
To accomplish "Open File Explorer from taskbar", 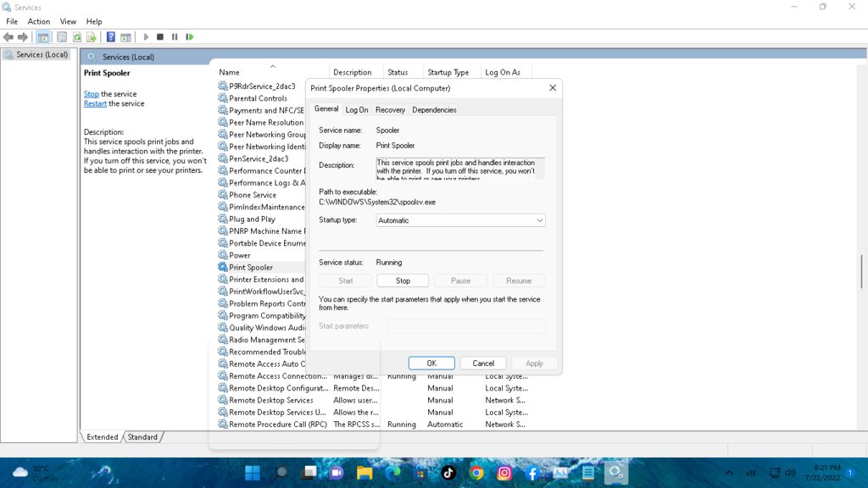I will pos(364,473).
